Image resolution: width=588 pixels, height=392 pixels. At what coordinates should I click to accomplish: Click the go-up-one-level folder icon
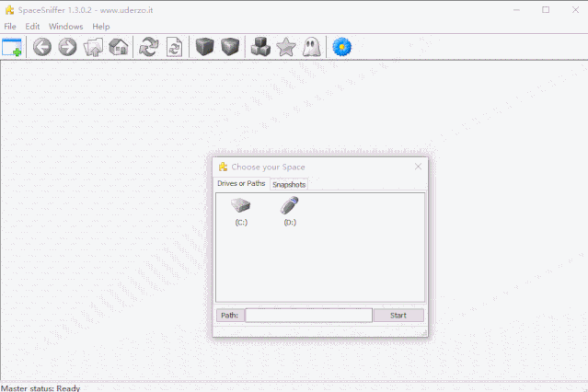pos(93,47)
